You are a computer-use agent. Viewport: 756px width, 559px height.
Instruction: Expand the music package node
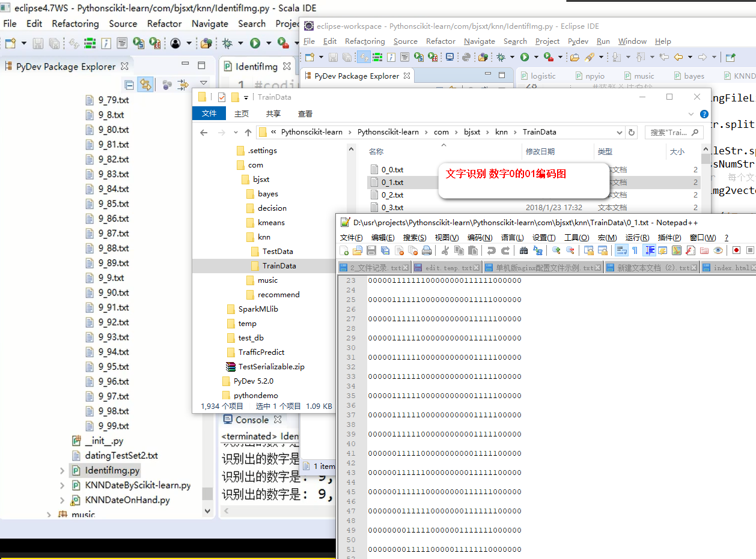click(x=49, y=515)
